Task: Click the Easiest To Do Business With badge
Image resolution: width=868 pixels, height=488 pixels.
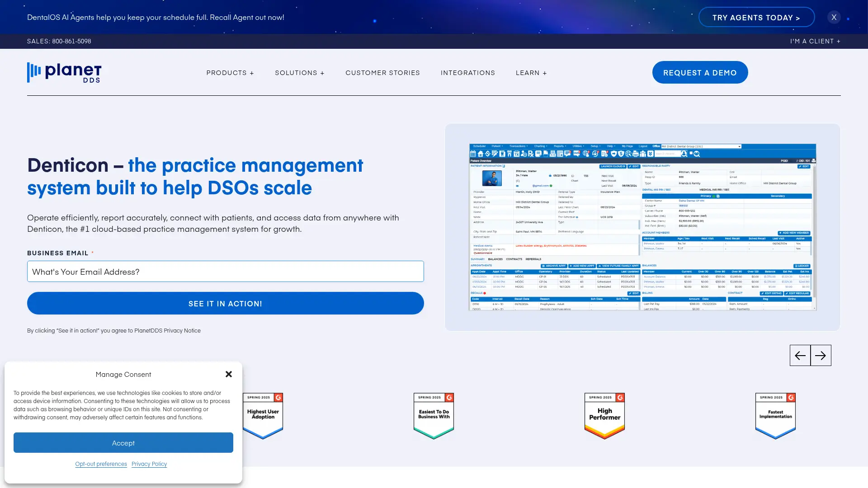Action: [x=434, y=416]
